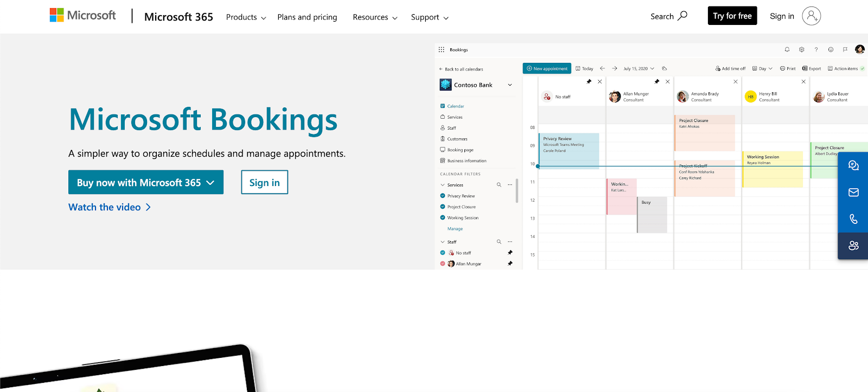Close the Amanda Brady column

click(736, 81)
